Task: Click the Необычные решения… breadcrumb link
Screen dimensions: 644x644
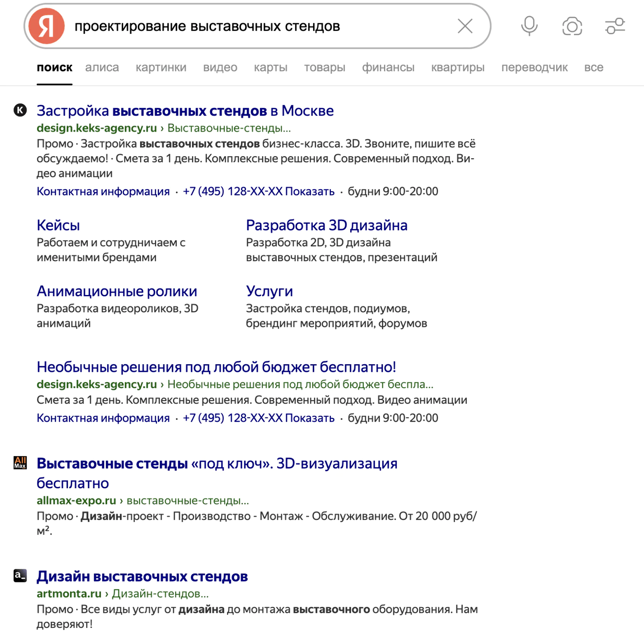Action: pos(300,384)
